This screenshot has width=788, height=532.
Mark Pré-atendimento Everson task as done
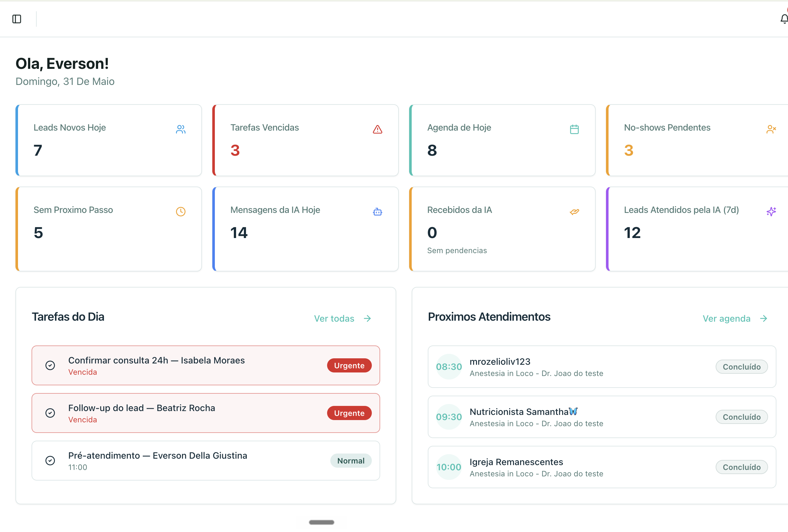pyautogui.click(x=50, y=460)
